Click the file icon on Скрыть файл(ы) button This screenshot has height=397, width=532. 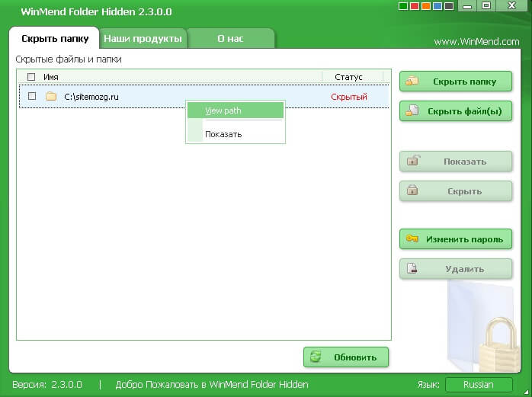(412, 111)
